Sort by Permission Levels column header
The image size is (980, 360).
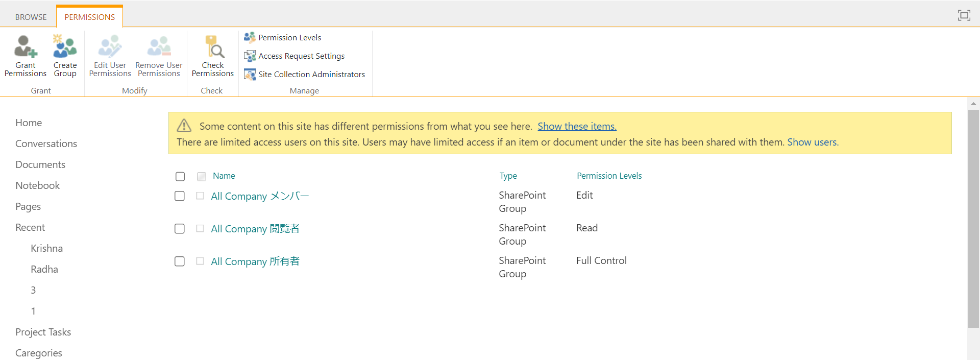[609, 176]
